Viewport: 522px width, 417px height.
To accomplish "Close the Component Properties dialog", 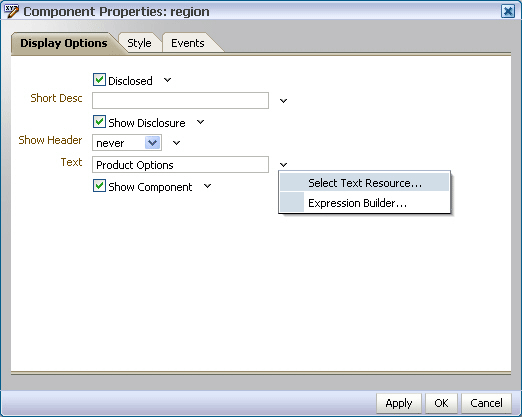I will tap(508, 12).
